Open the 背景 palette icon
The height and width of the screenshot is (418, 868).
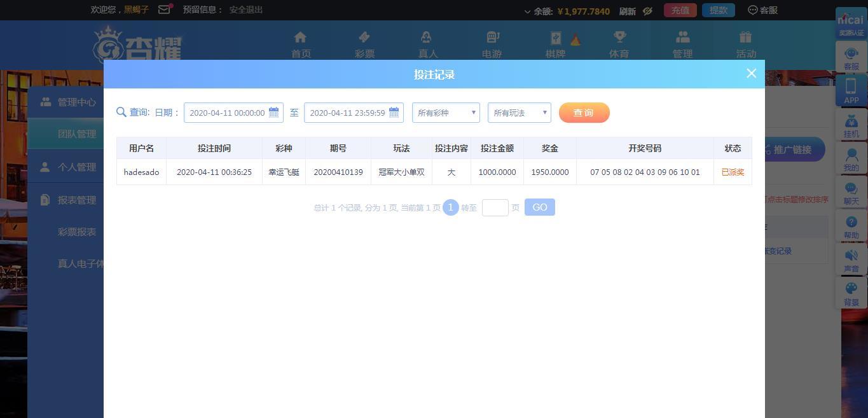(x=851, y=289)
